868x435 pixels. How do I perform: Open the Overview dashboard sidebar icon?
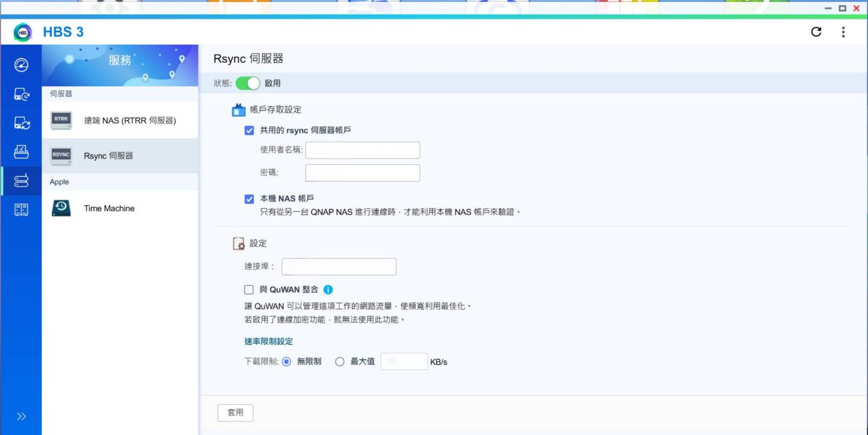[x=21, y=65]
